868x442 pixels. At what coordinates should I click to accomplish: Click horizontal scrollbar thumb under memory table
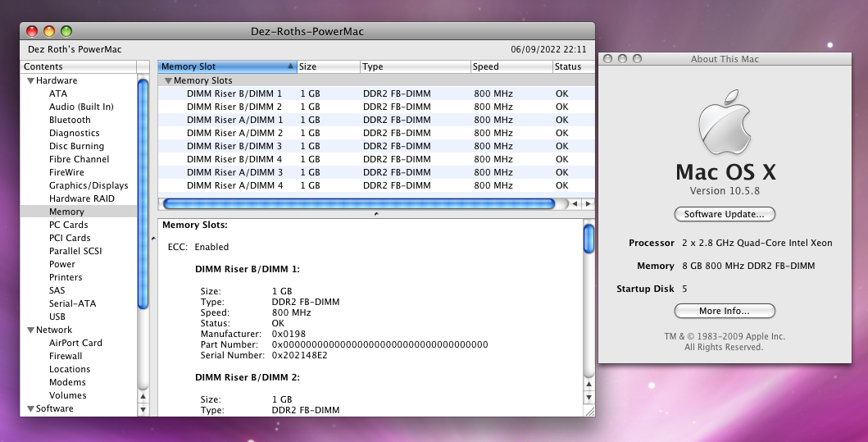point(359,204)
